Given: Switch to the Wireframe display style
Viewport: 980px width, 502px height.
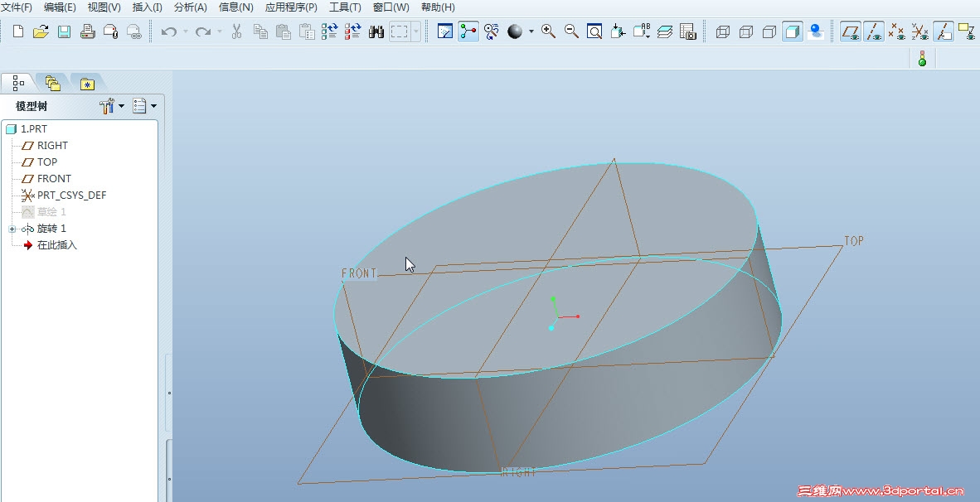Looking at the screenshot, I should coord(723,31).
